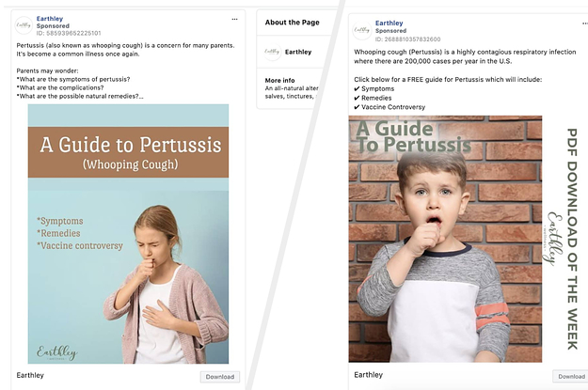Click the Sponsored label on the left ad

pyautogui.click(x=55, y=25)
